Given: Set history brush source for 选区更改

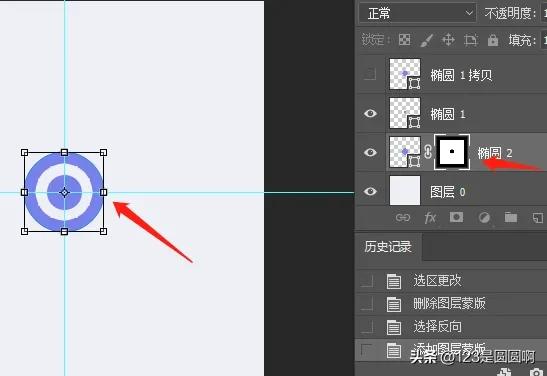Looking at the screenshot, I should tap(367, 281).
